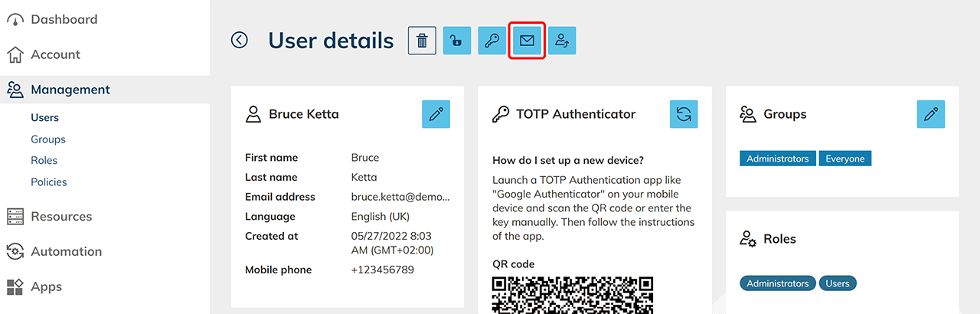Click the delete user trash icon
980x314 pixels.
[422, 41]
